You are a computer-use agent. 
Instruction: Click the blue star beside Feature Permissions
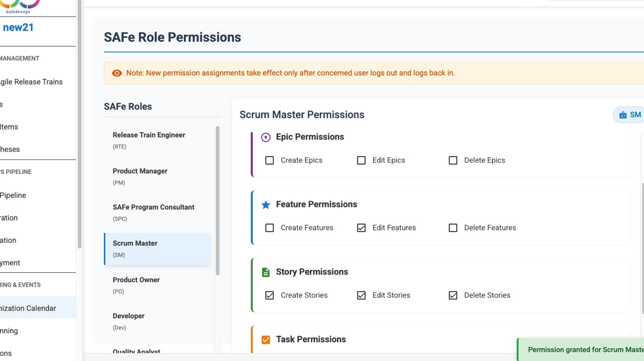pyautogui.click(x=266, y=204)
